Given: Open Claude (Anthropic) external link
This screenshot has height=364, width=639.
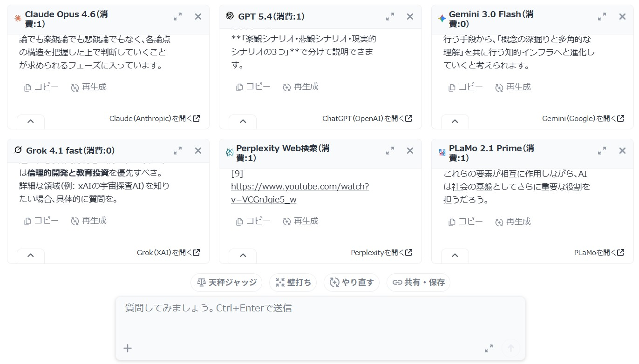Looking at the screenshot, I should pos(155,119).
